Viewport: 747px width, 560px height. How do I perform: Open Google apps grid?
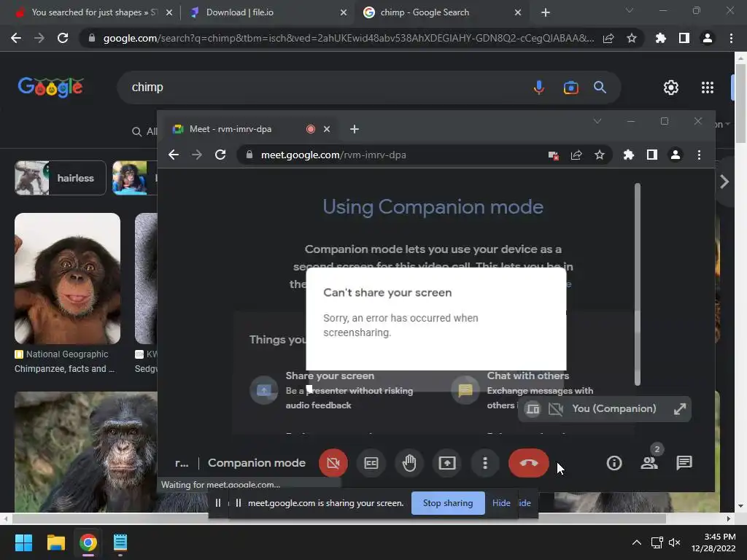point(708,87)
